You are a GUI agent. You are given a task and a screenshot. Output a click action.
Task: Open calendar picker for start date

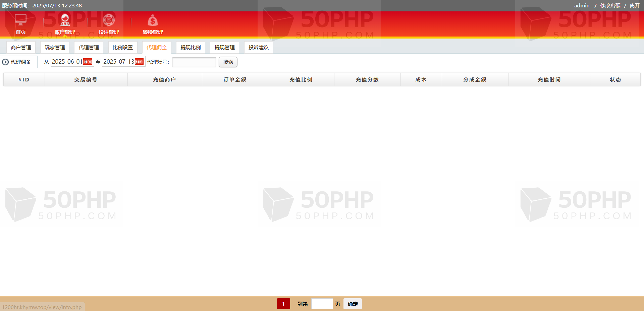point(88,62)
